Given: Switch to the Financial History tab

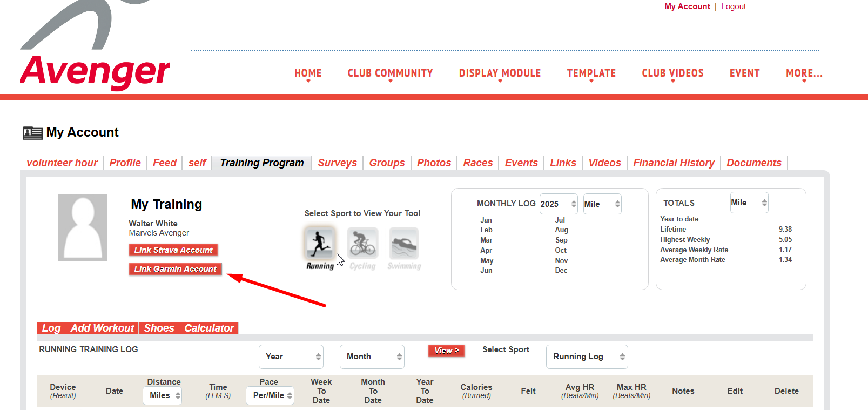Looking at the screenshot, I should (x=674, y=163).
